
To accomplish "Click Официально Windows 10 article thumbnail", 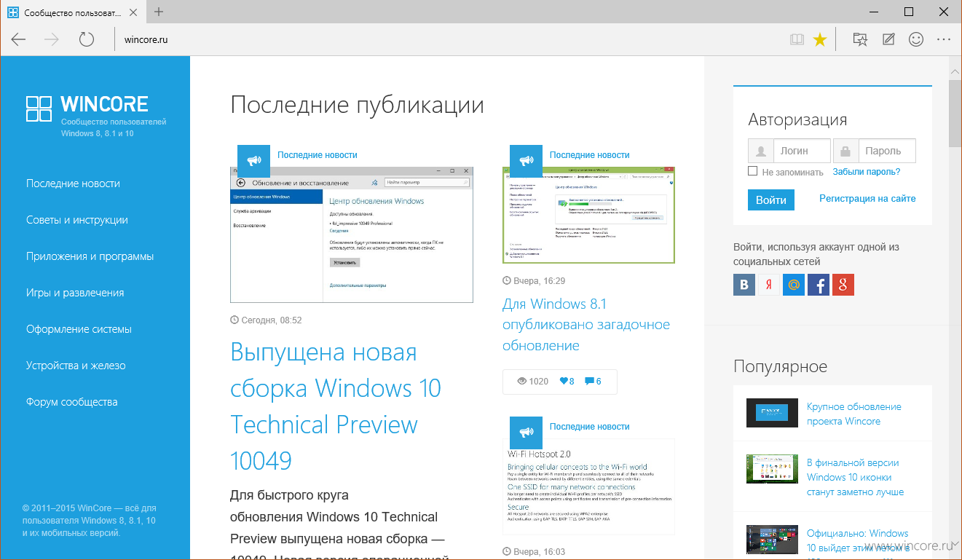I will coord(772,540).
